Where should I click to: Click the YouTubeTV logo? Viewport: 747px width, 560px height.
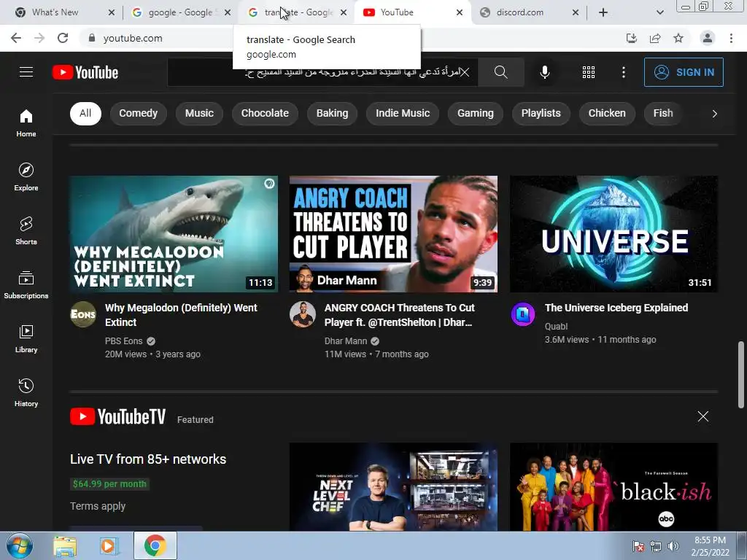tap(117, 416)
